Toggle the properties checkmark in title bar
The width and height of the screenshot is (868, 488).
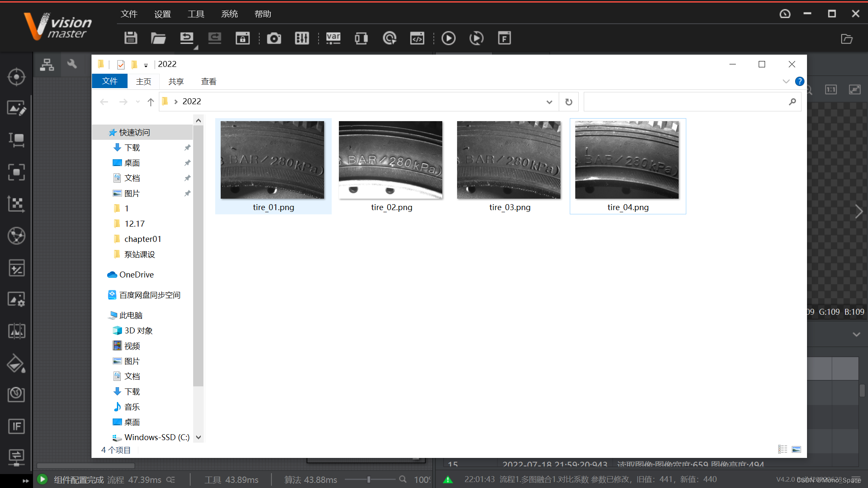[121, 64]
